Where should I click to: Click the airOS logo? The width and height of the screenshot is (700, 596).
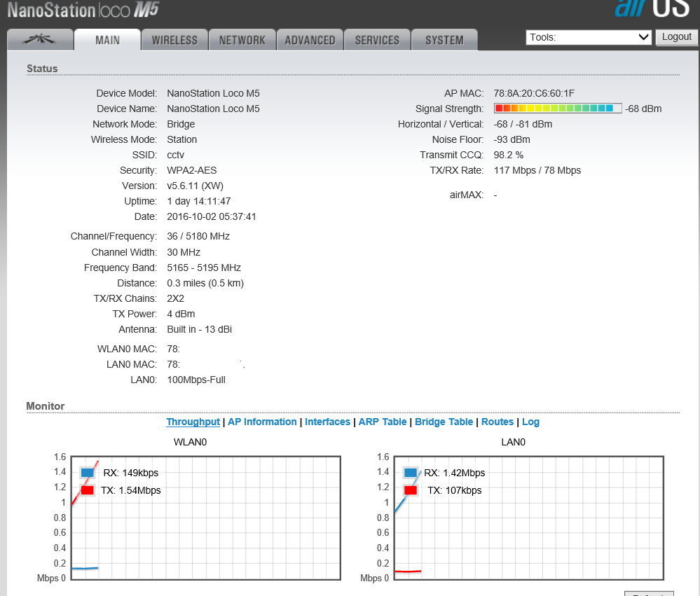tap(644, 9)
